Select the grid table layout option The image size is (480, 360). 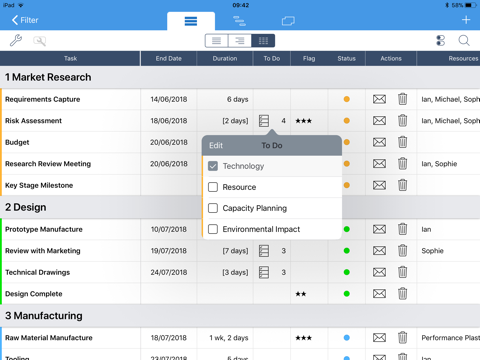pos(263,41)
